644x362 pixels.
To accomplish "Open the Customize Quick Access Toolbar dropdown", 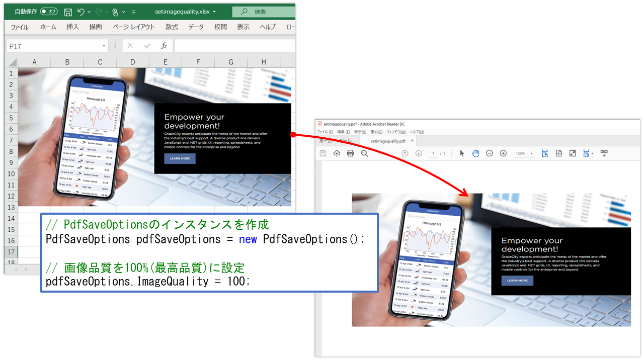I will pyautogui.click(x=133, y=12).
